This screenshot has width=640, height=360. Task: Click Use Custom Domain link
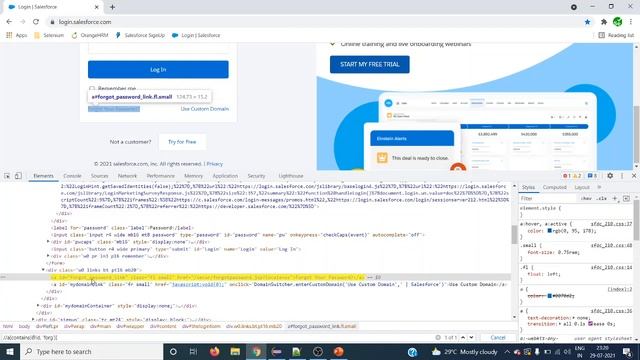pos(204,109)
